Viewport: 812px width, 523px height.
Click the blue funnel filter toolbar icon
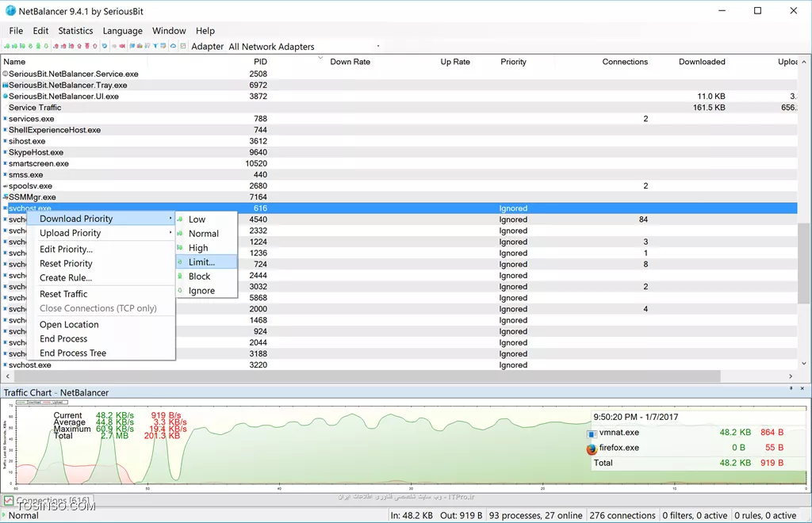[x=155, y=46]
